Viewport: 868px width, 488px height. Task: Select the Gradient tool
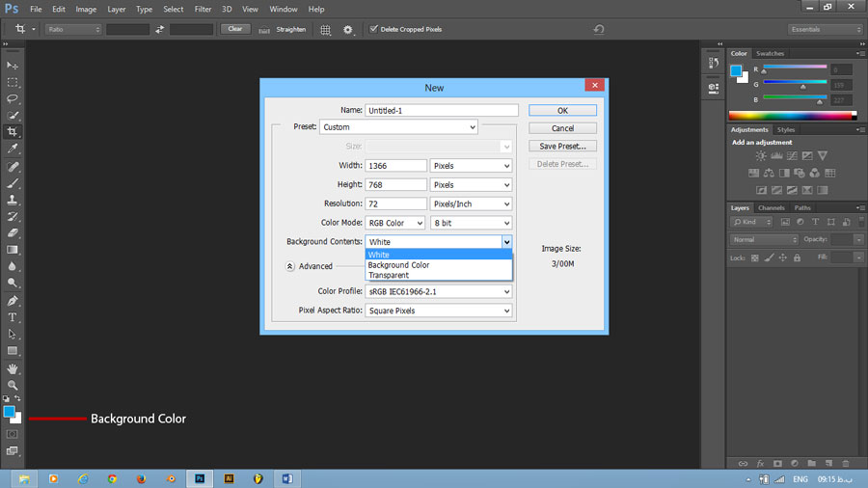click(13, 250)
